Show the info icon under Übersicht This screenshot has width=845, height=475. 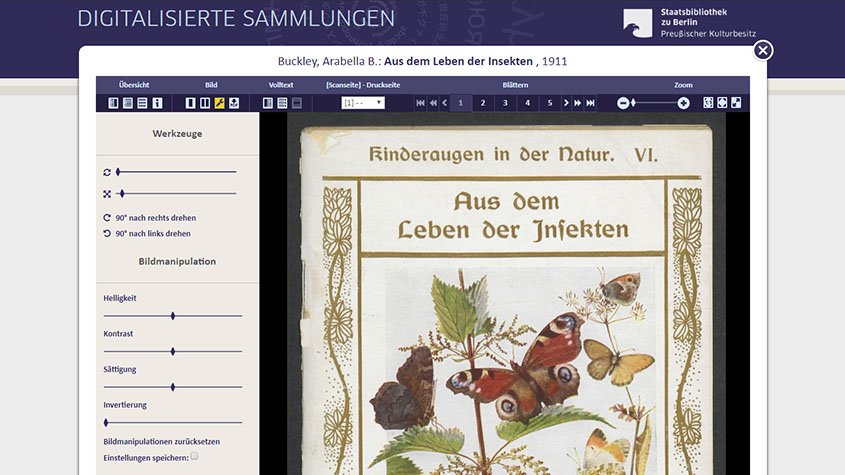157,103
